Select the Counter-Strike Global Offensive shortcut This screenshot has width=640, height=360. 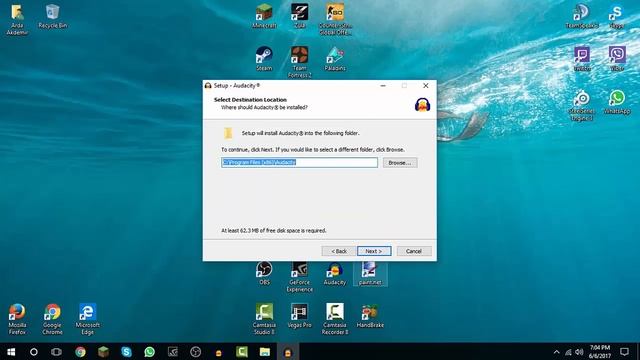(335, 19)
